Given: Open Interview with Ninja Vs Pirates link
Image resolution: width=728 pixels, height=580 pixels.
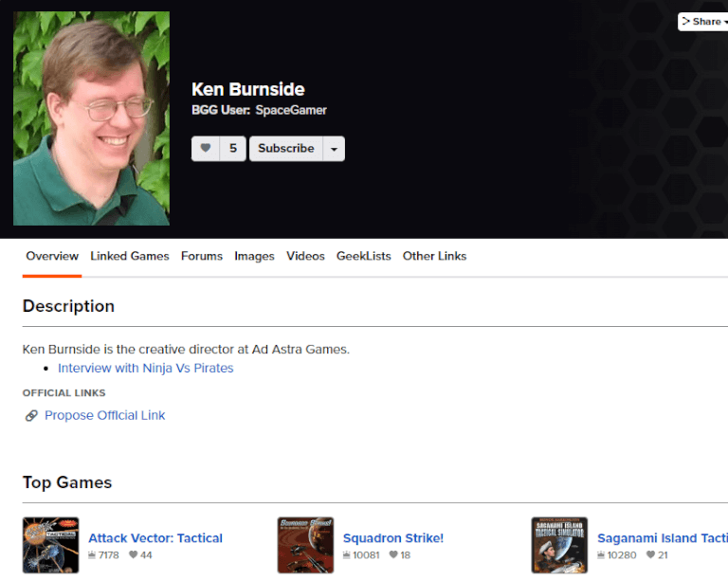Looking at the screenshot, I should click(x=145, y=368).
